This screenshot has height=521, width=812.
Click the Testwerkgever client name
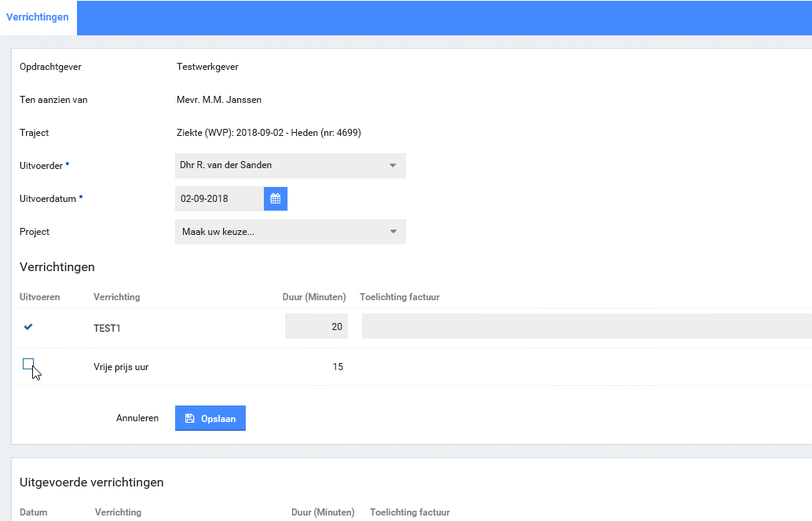pyautogui.click(x=207, y=67)
